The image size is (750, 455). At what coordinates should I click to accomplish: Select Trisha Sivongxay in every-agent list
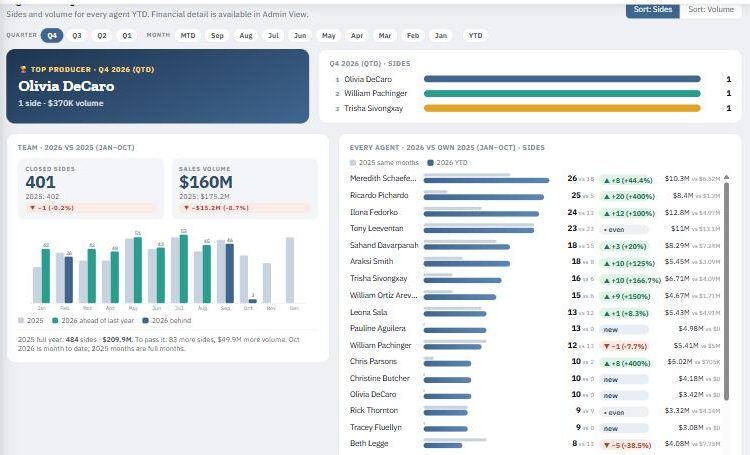coord(535,278)
